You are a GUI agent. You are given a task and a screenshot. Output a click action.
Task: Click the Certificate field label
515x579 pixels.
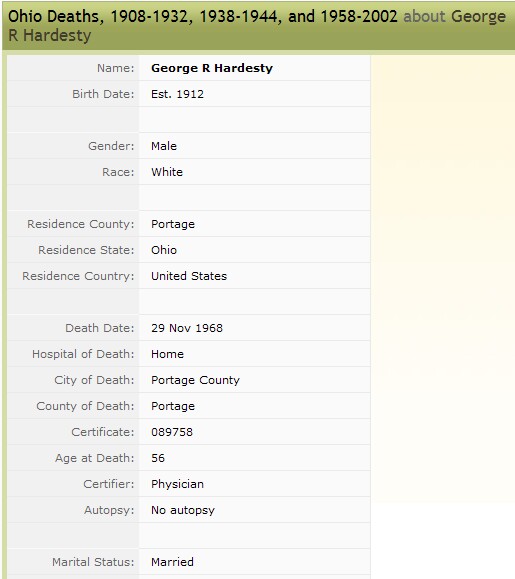[x=103, y=432]
